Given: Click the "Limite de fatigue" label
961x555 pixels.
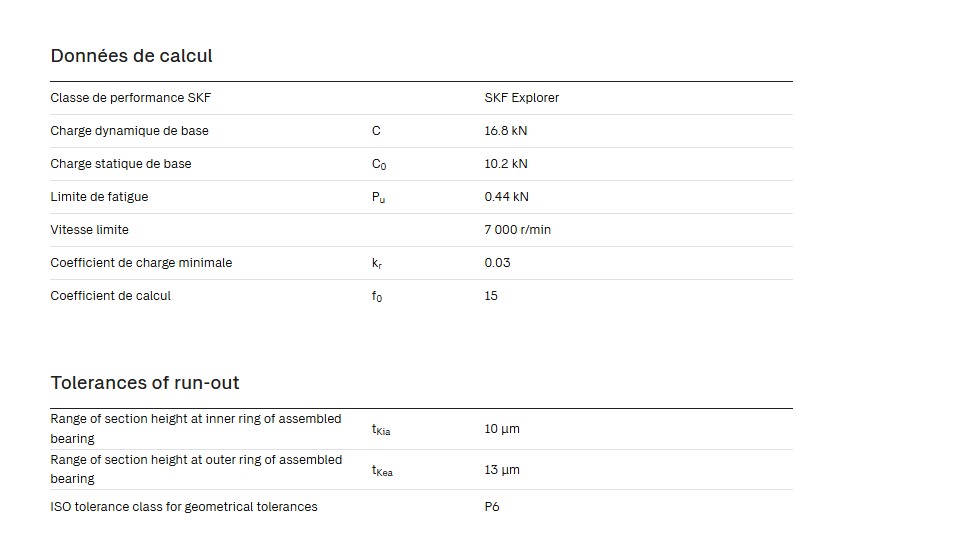Looking at the screenshot, I should pyautogui.click(x=99, y=197).
